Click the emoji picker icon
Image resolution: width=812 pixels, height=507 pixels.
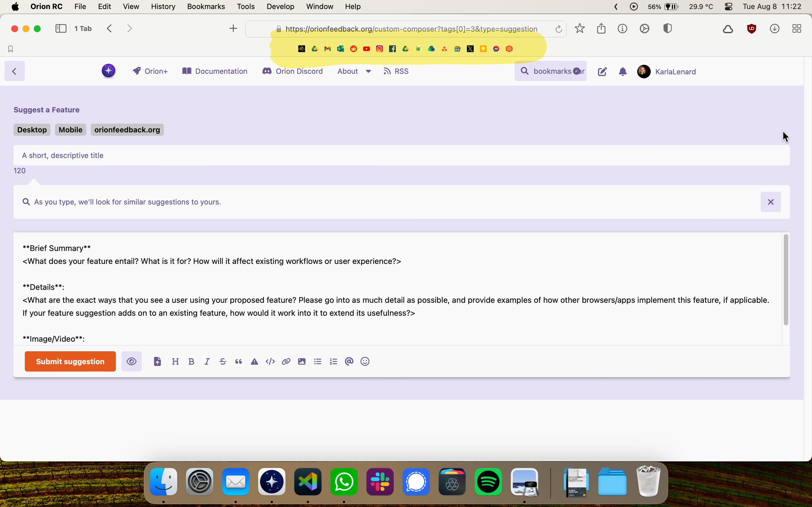coord(365,361)
